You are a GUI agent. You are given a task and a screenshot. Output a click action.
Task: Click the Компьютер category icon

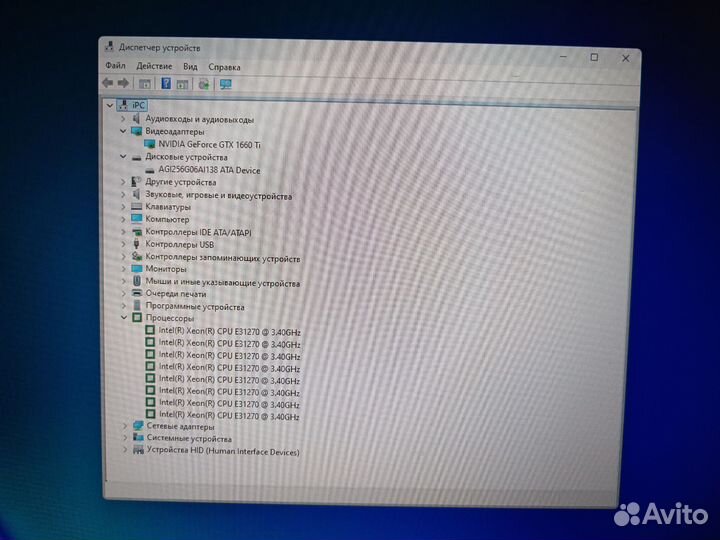coord(136,219)
